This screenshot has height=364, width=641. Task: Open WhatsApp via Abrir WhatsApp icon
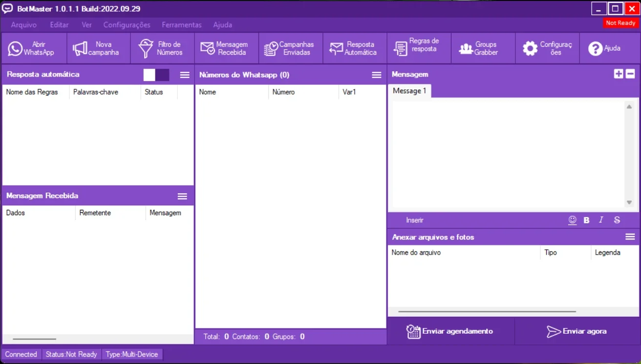[15, 48]
